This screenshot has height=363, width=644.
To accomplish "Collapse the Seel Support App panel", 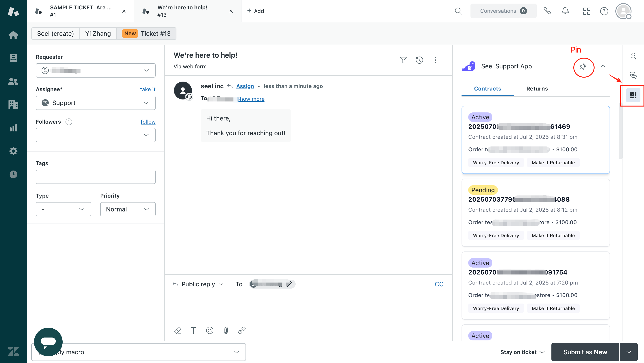I will click(603, 66).
